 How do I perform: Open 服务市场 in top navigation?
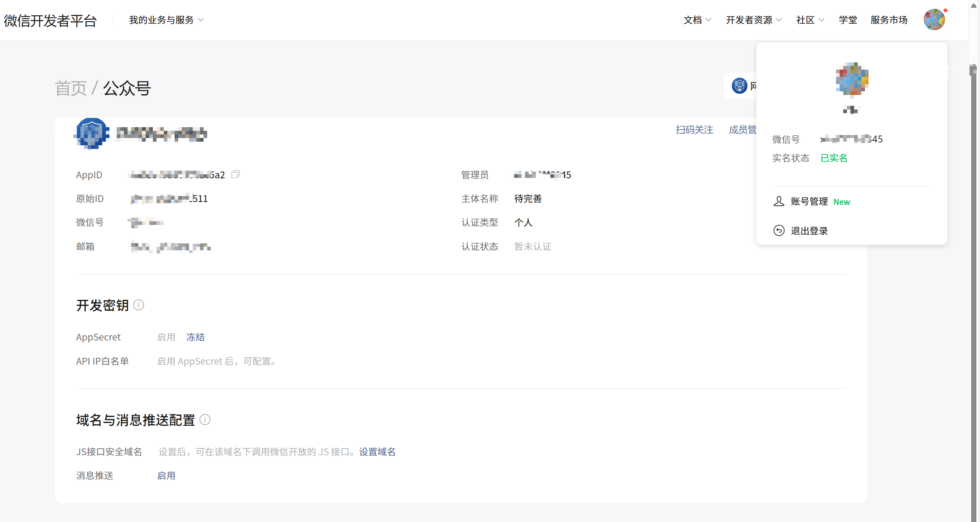[x=889, y=20]
